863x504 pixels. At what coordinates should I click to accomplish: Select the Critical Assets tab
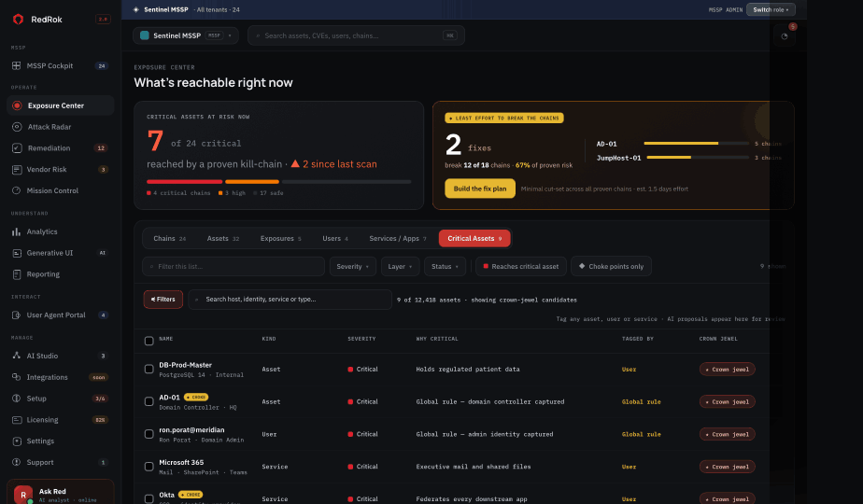tap(474, 238)
